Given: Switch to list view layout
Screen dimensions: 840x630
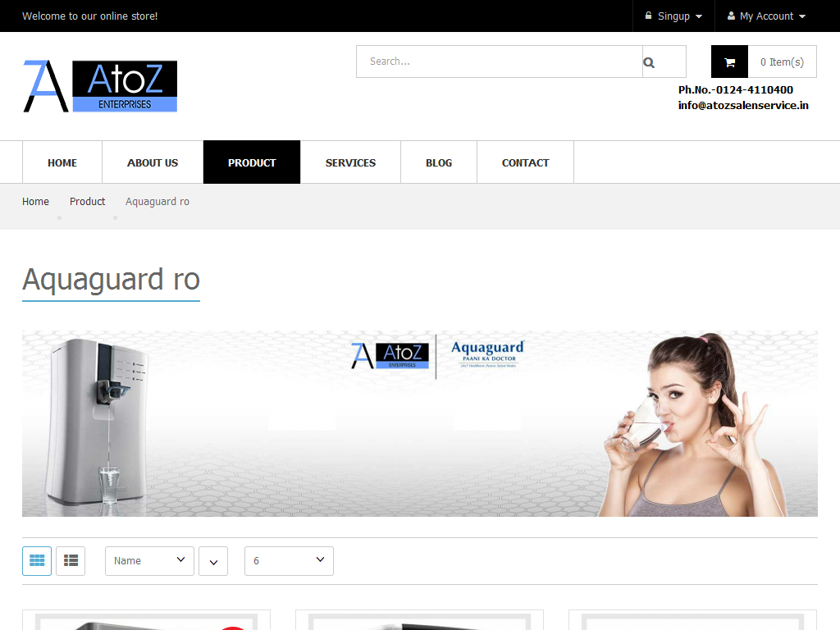Looking at the screenshot, I should click(x=71, y=561).
